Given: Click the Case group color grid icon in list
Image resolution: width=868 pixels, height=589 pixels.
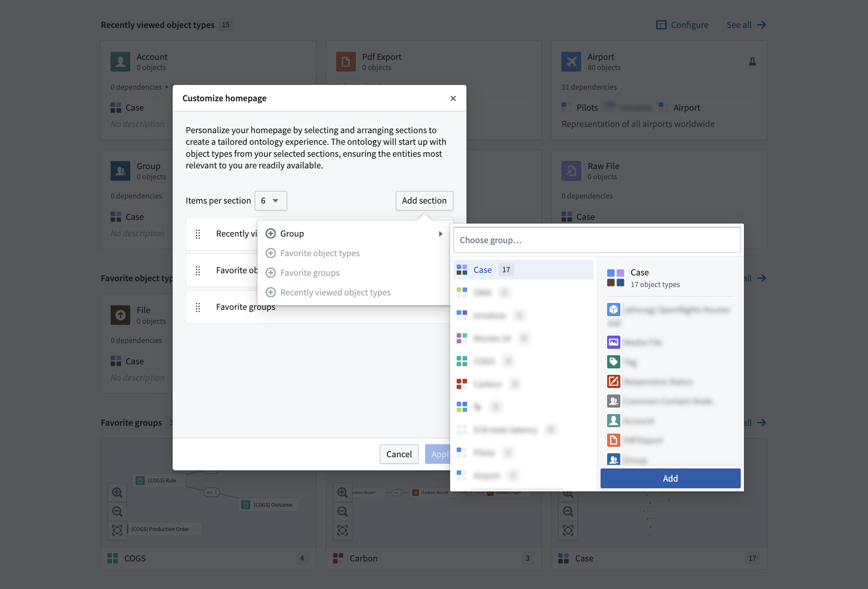Looking at the screenshot, I should point(462,270).
